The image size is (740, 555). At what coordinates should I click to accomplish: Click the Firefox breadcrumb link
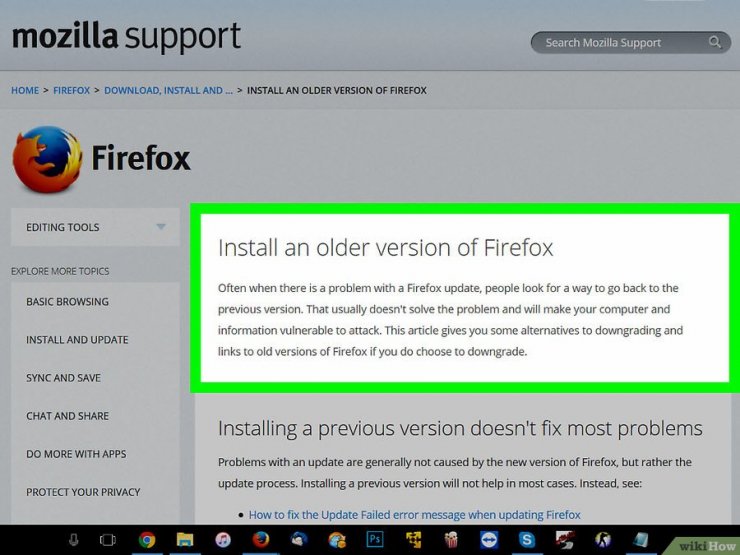pos(71,90)
